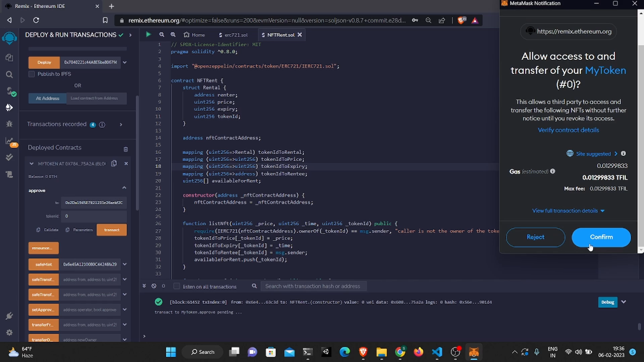Click the At Address button
This screenshot has height=362, width=644.
[47, 98]
